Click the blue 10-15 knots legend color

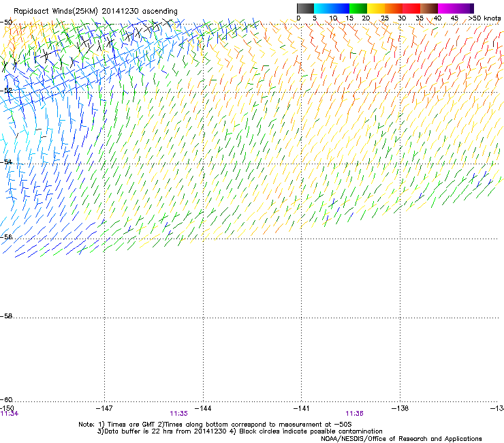tap(341, 8)
